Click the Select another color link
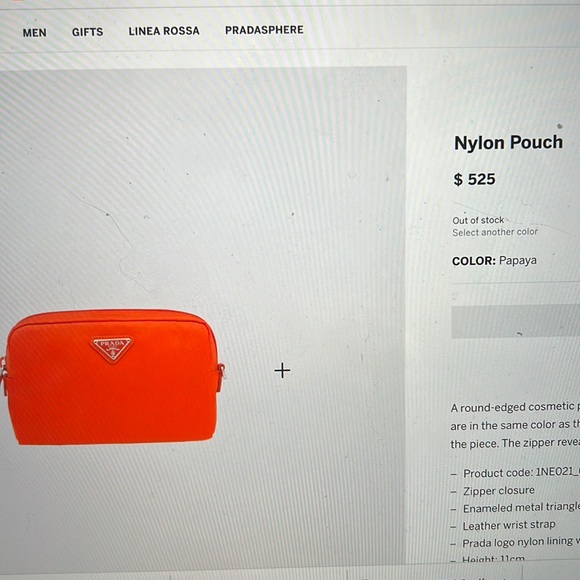The image size is (580, 580). click(x=495, y=232)
